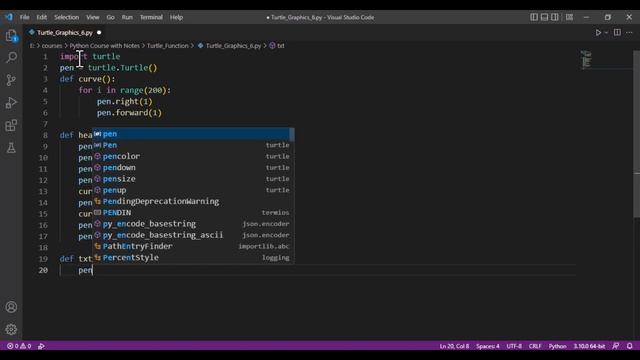Open the Accounts icon
The image size is (640, 360).
pos(11,307)
